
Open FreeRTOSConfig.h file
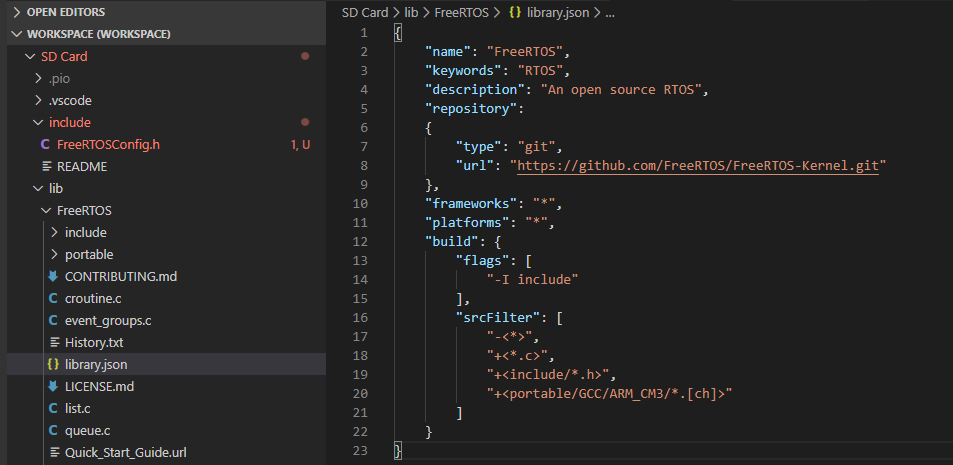[x=108, y=145]
